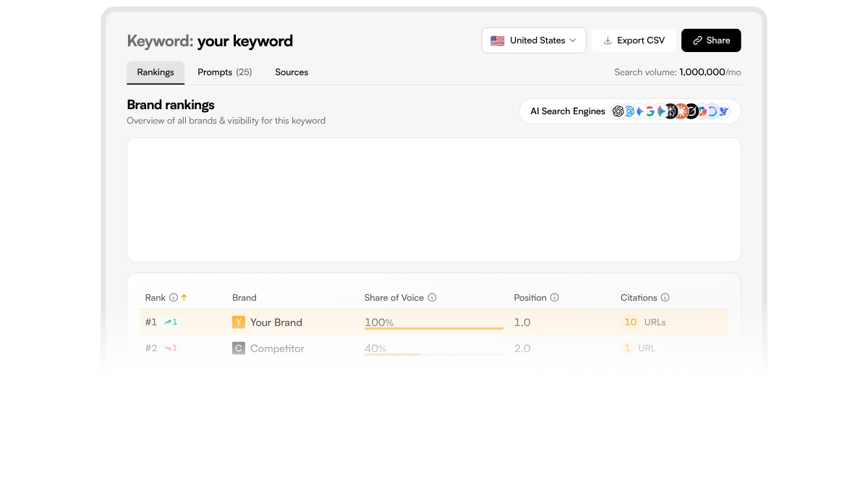Click the Citations column header
Image resolution: width=868 pixels, height=488 pixels.
click(x=639, y=297)
